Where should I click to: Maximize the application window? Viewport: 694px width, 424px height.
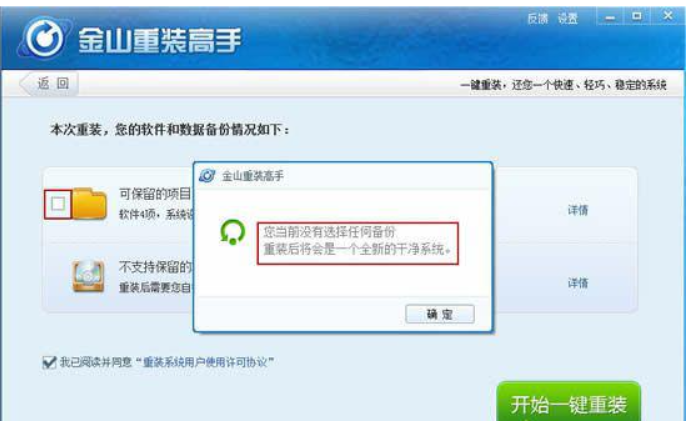(636, 17)
